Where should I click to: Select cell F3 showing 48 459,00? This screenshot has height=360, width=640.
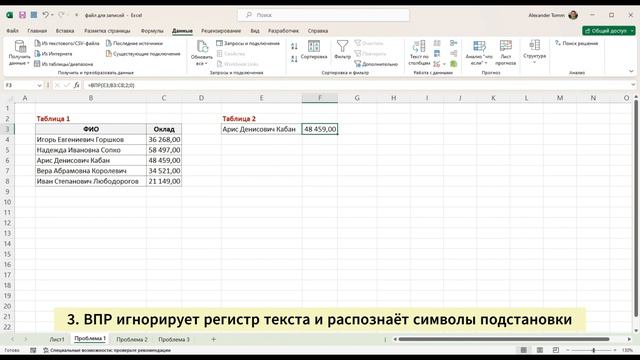tap(320, 129)
